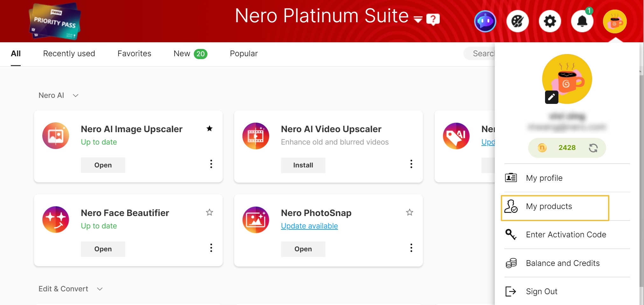
Task: Click the account avatar in the header
Action: click(x=615, y=21)
